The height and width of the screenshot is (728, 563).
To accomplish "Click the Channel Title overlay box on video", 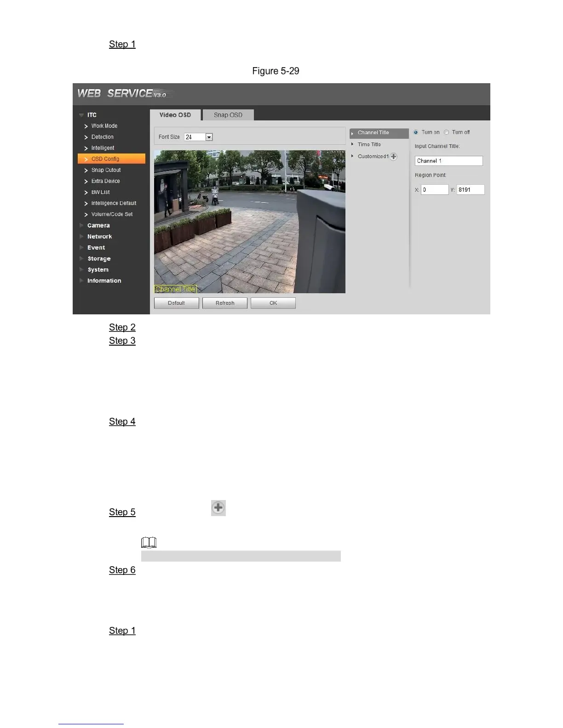I will click(175, 289).
